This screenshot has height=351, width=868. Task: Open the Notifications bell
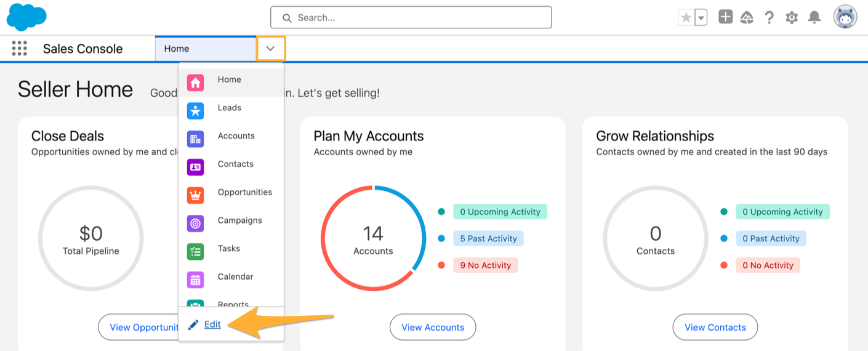[814, 17]
